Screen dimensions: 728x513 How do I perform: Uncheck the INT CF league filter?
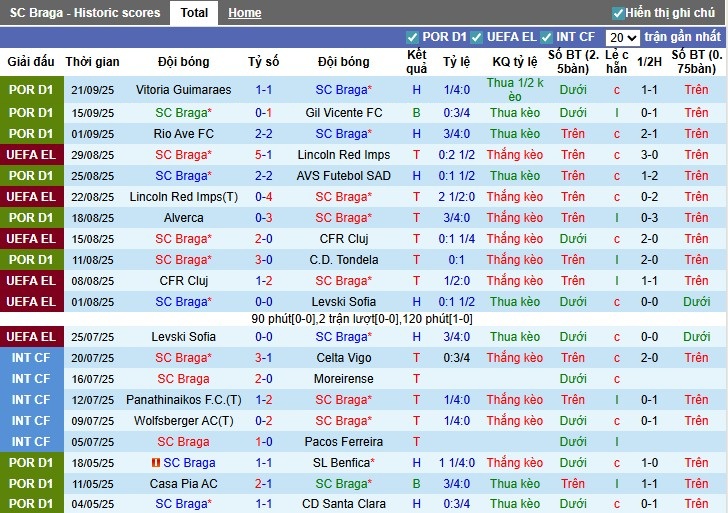point(546,37)
